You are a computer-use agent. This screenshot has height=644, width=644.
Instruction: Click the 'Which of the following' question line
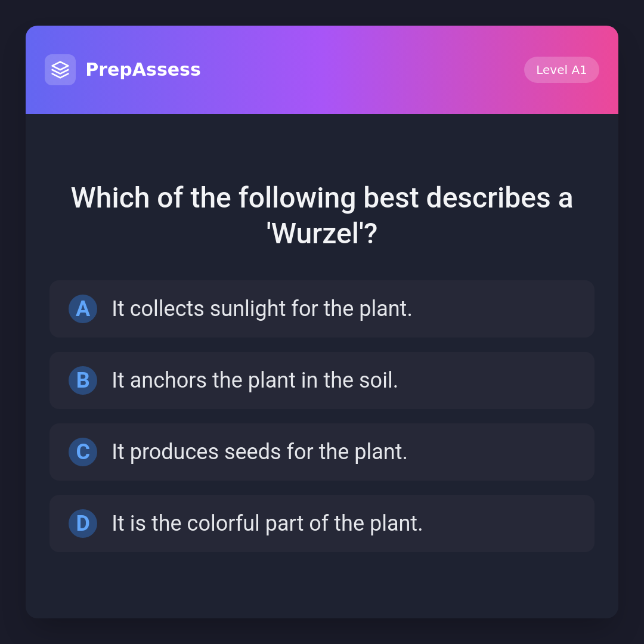322,198
